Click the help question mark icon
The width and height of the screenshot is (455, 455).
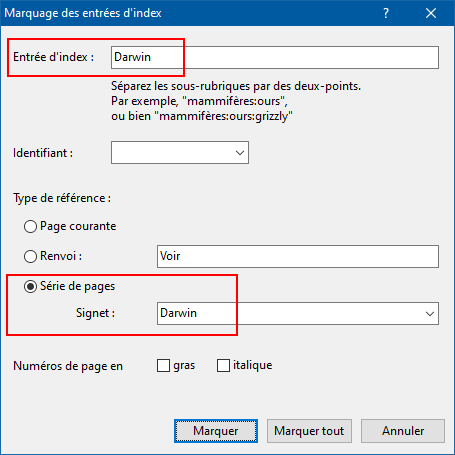386,13
